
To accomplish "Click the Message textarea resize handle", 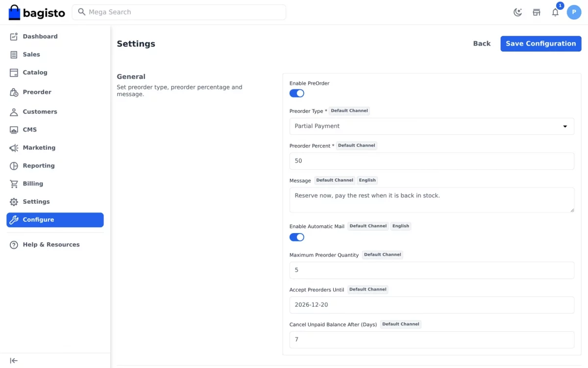I will [x=572, y=210].
